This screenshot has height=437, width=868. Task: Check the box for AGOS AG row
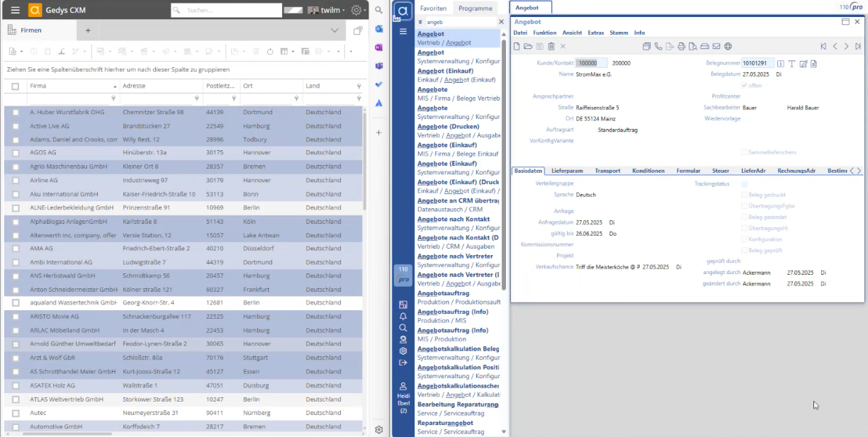point(16,152)
